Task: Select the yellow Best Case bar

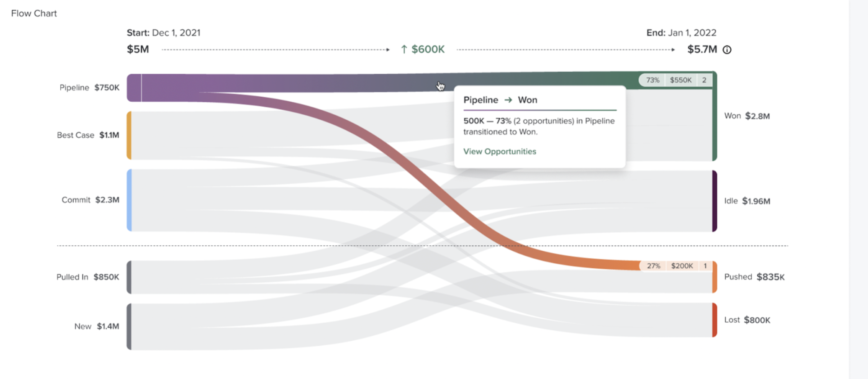Action: [129, 135]
